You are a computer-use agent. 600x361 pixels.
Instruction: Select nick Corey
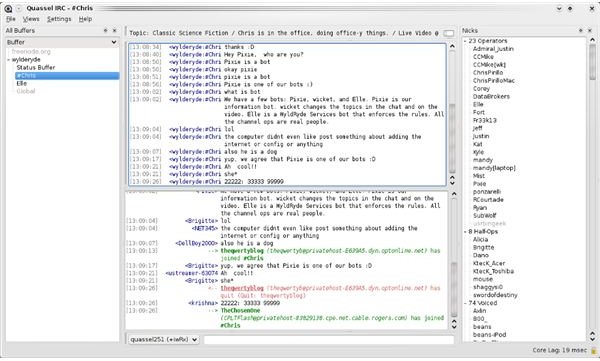pyautogui.click(x=481, y=88)
